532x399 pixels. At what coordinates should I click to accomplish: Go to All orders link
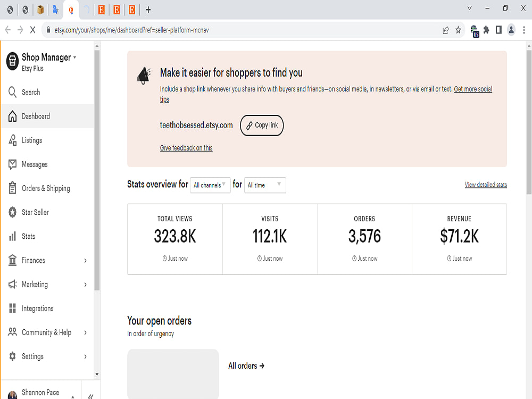[x=246, y=366]
